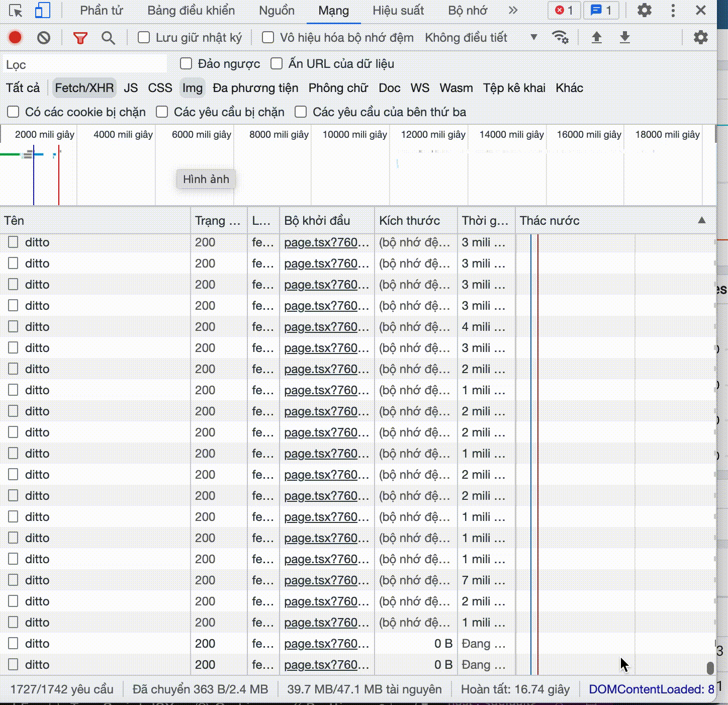Toggle the Img filter
728x705 pixels.
(193, 88)
